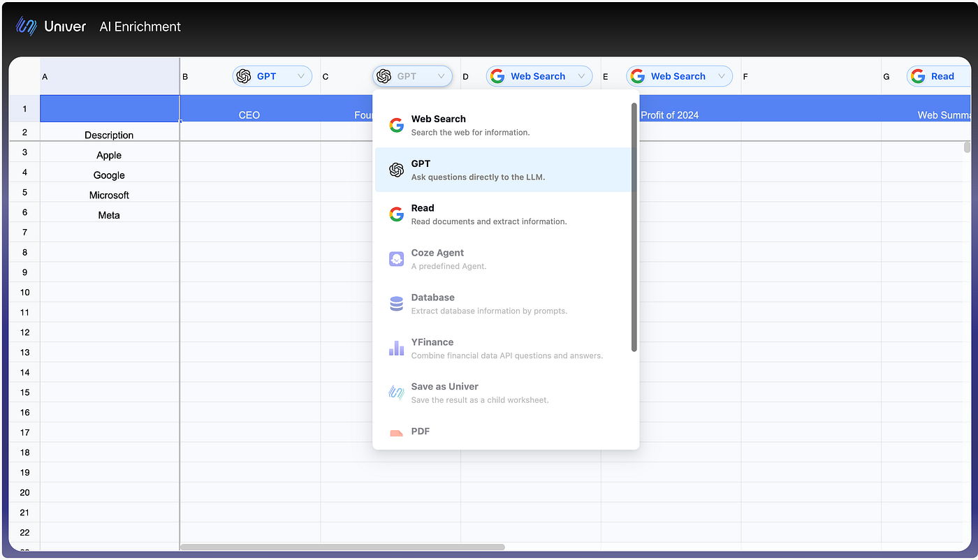Viewport: 978px width, 560px height.
Task: Select YFinance menu entry
Action: point(502,348)
